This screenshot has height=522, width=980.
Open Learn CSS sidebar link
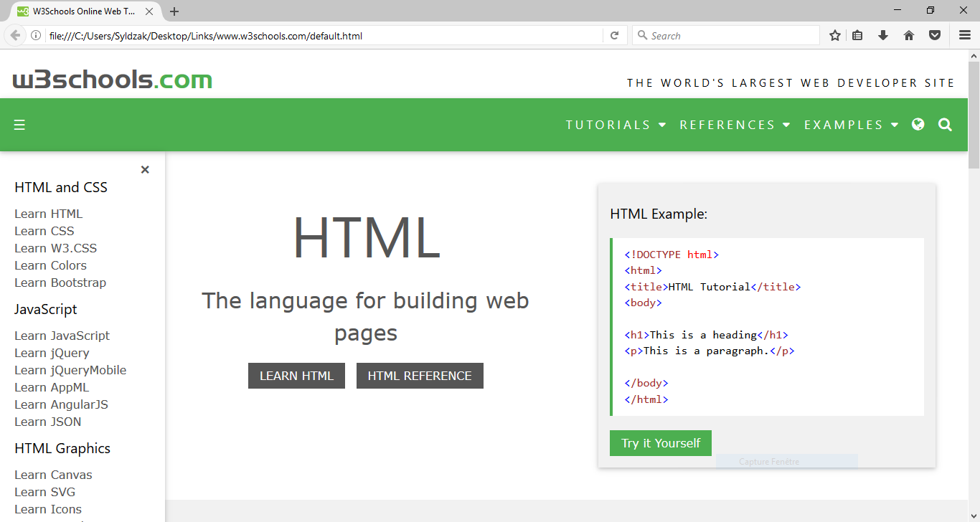pyautogui.click(x=44, y=231)
